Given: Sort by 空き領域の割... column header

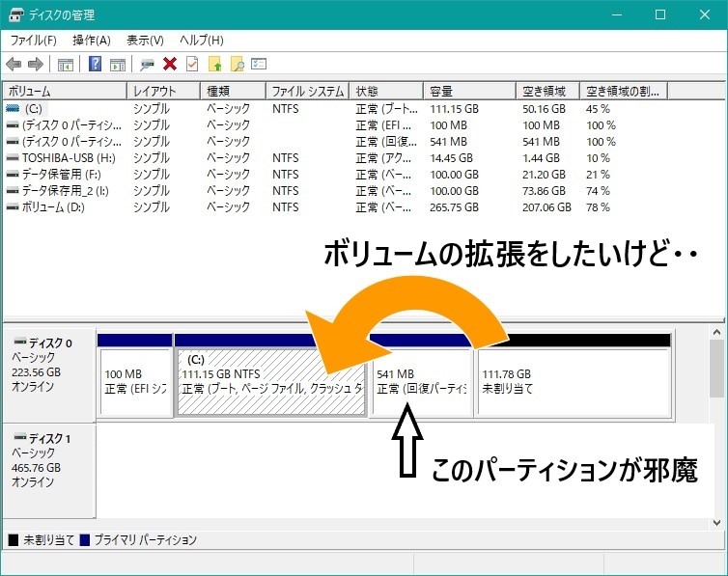Looking at the screenshot, I should click(x=624, y=91).
